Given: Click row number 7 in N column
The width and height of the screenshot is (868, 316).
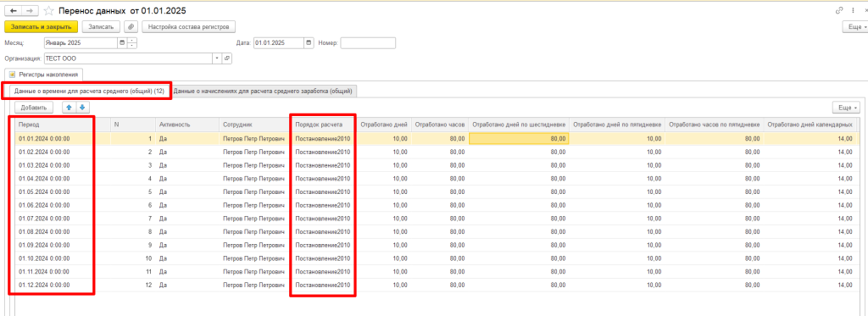Looking at the screenshot, I should pyautogui.click(x=150, y=218).
